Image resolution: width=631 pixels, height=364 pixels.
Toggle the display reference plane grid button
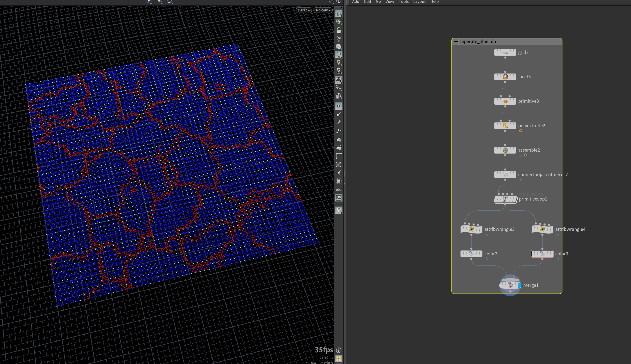tap(339, 14)
